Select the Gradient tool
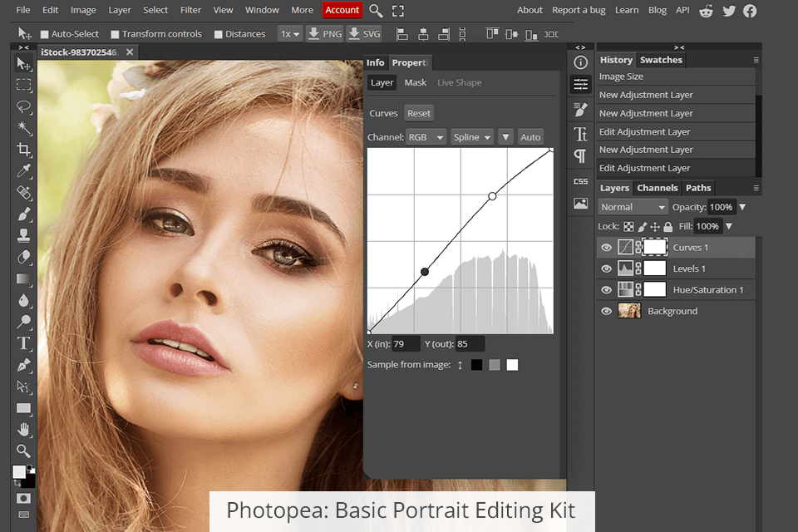Viewport: 798px width, 532px height. (x=23, y=278)
